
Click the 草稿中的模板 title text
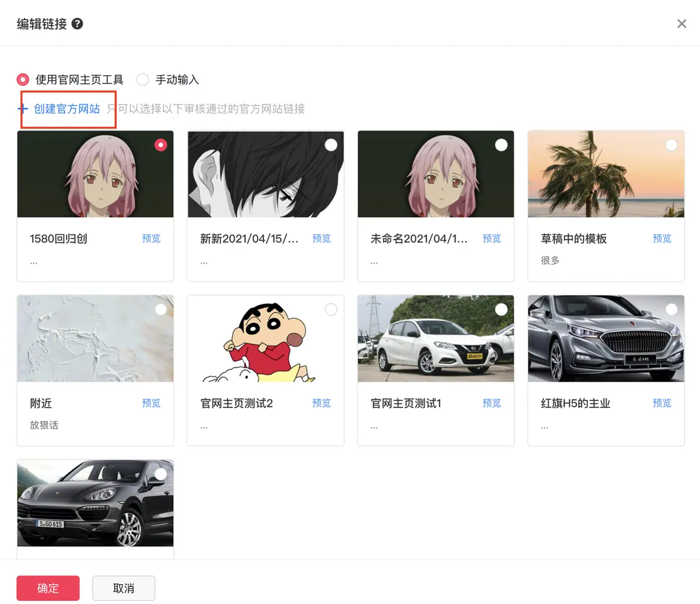coord(574,238)
